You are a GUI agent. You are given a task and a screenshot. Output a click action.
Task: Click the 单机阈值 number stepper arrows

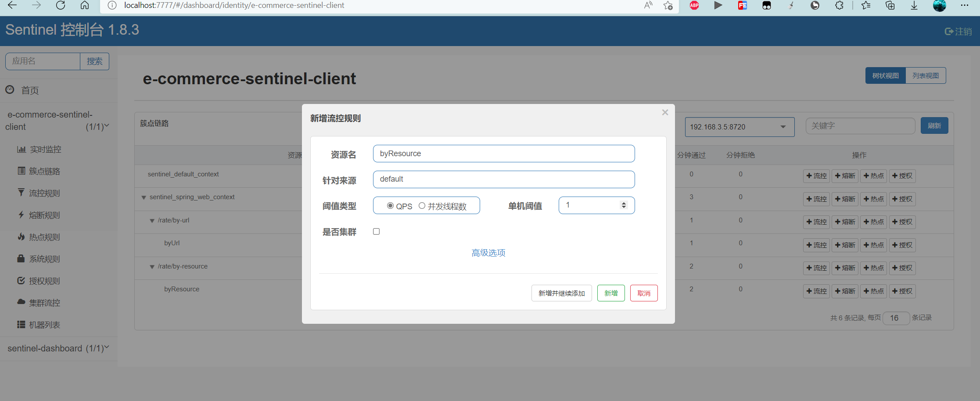pyautogui.click(x=624, y=205)
